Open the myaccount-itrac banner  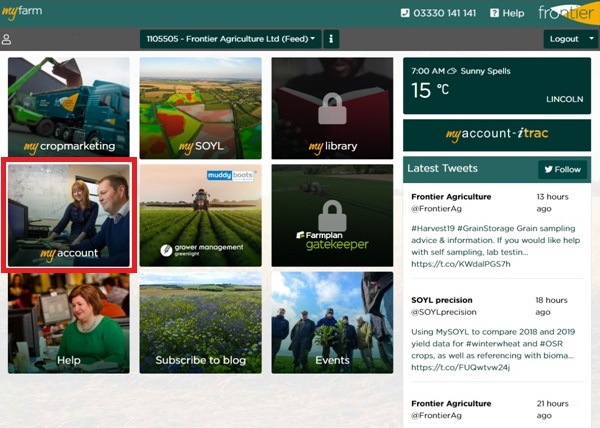pos(497,135)
